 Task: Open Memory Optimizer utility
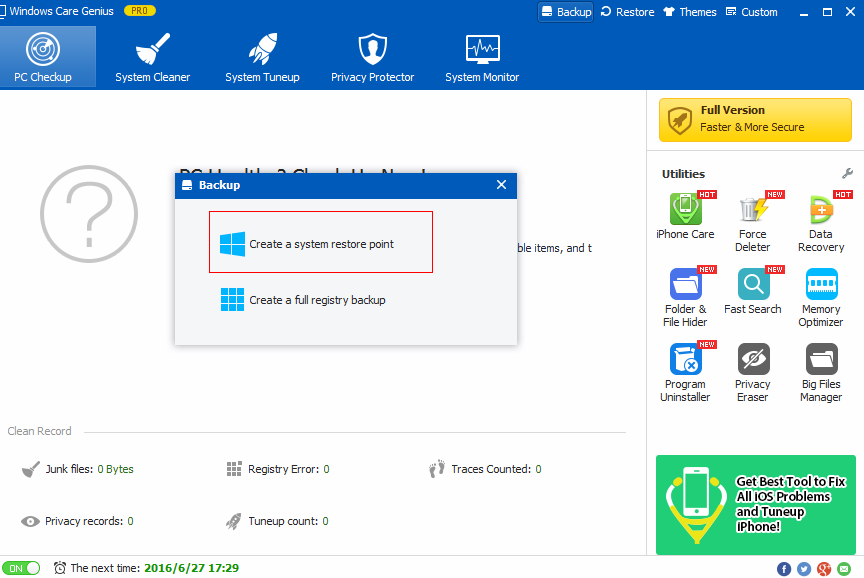[821, 297]
